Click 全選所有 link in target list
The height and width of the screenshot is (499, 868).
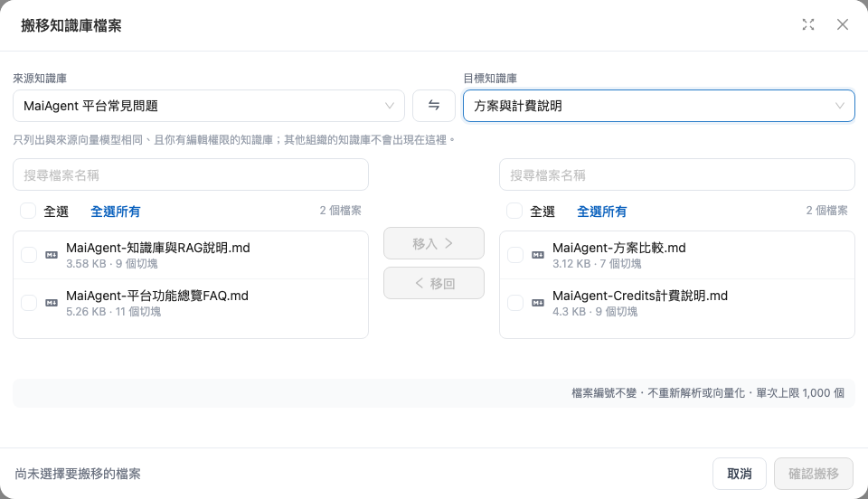pos(602,212)
